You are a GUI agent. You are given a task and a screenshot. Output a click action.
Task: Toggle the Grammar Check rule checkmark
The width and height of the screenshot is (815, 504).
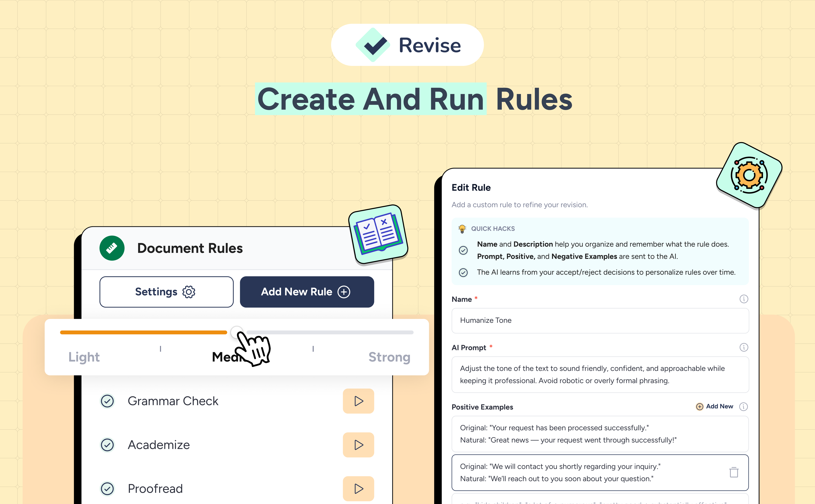coord(107,401)
